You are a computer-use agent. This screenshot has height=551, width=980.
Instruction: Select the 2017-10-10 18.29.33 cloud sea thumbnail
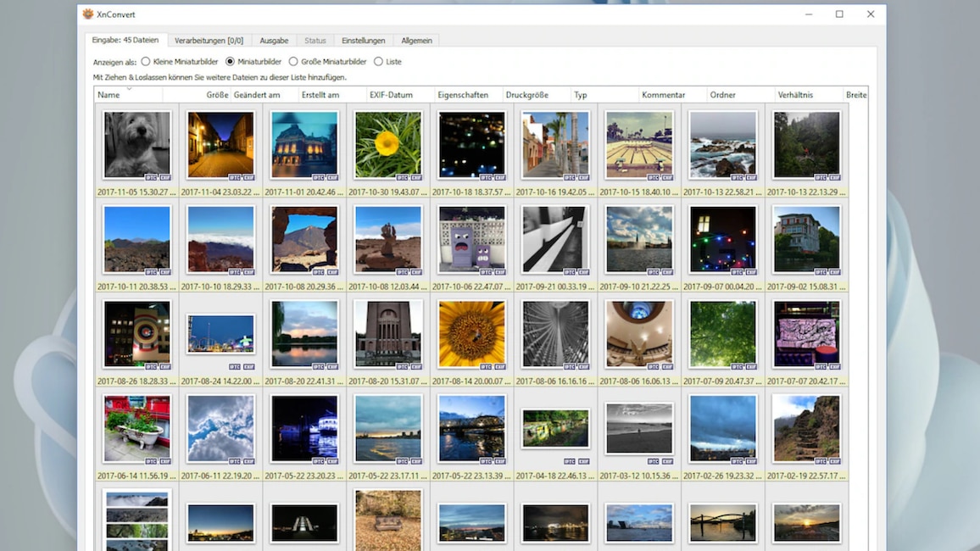(220, 239)
